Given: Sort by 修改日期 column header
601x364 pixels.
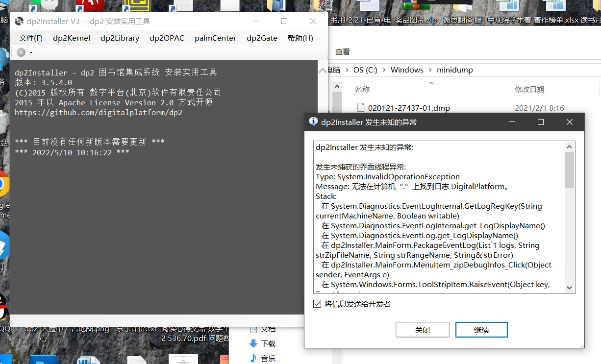Looking at the screenshot, I should pos(529,89).
